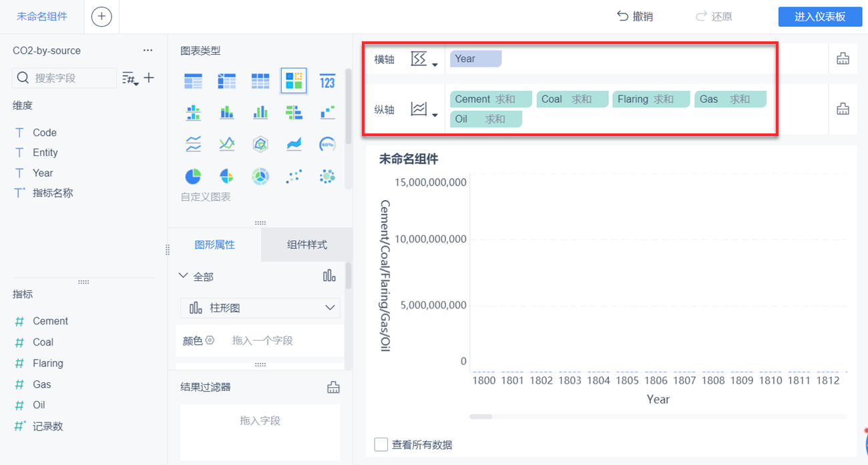The width and height of the screenshot is (868, 465).
Task: Click the 进入仪表板 button
Action: 820,16
